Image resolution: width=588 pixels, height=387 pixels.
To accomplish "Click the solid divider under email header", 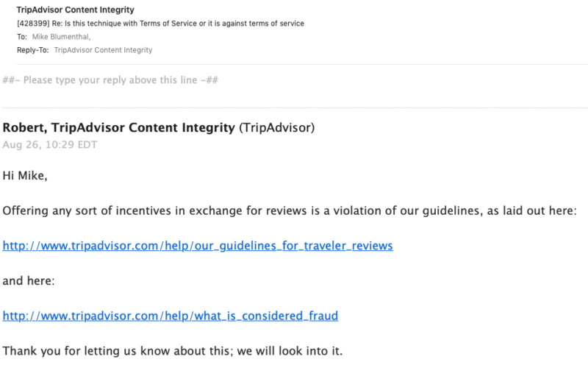I will pyautogui.click(x=302, y=64).
